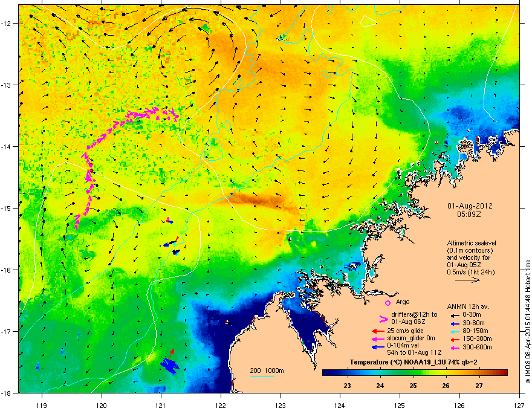Click the blue arrow beside 0-104m vel

[x=378, y=347]
